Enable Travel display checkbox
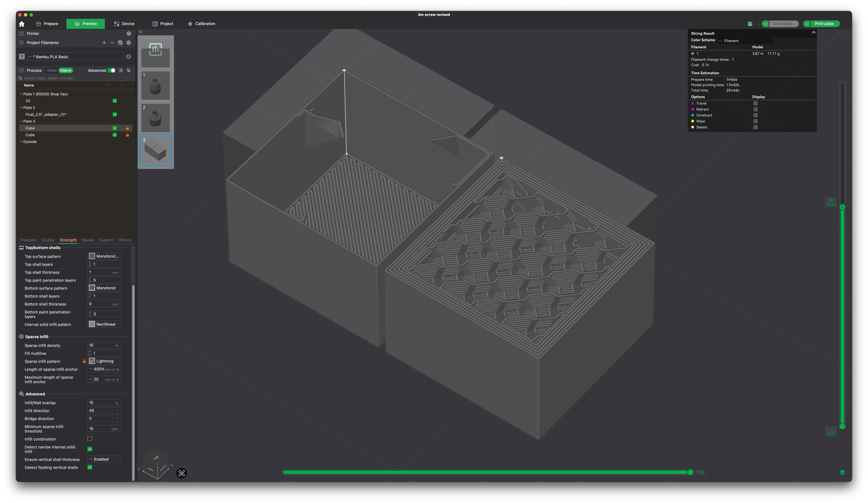 pyautogui.click(x=755, y=104)
